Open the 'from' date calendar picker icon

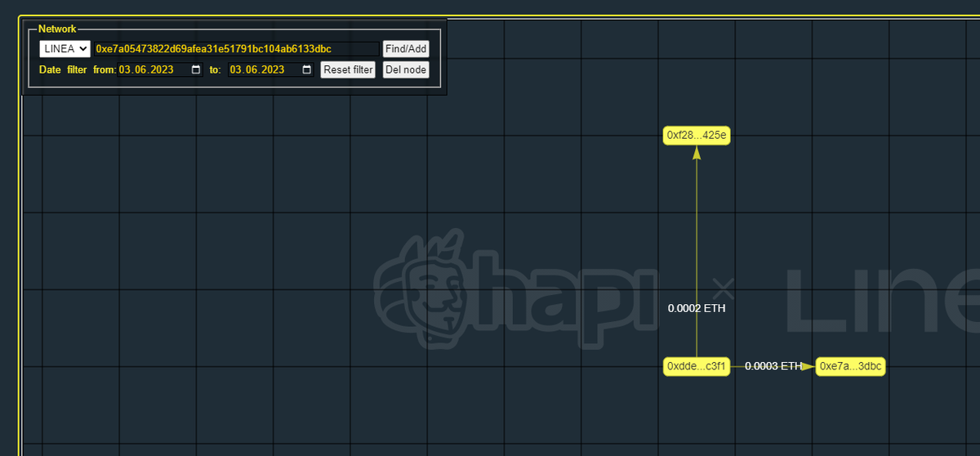coord(196,69)
